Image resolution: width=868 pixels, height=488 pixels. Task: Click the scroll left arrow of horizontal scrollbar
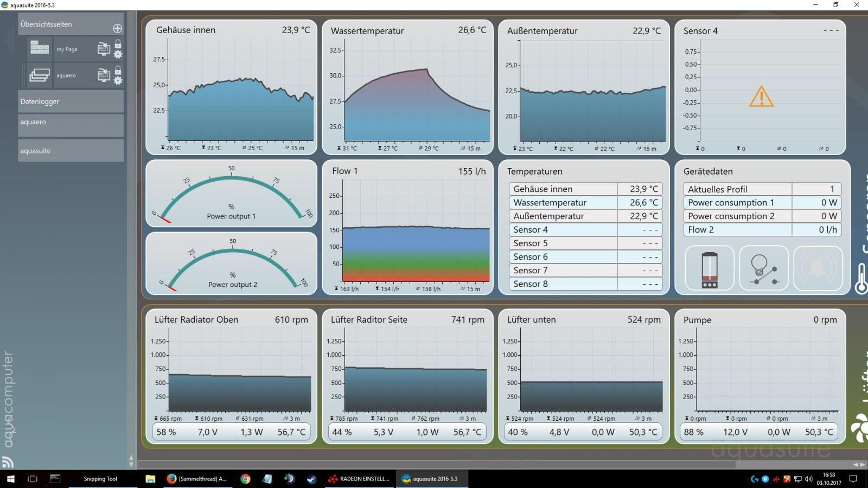point(856,465)
